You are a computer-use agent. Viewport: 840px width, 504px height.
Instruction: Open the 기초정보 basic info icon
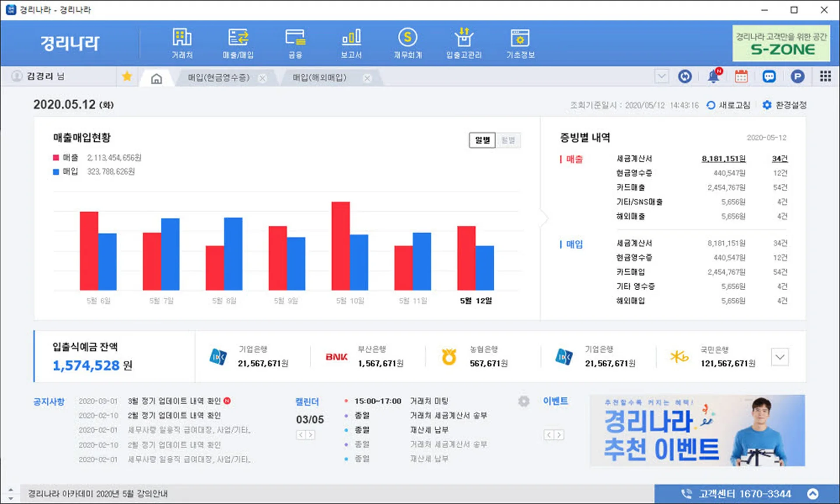[x=520, y=42]
